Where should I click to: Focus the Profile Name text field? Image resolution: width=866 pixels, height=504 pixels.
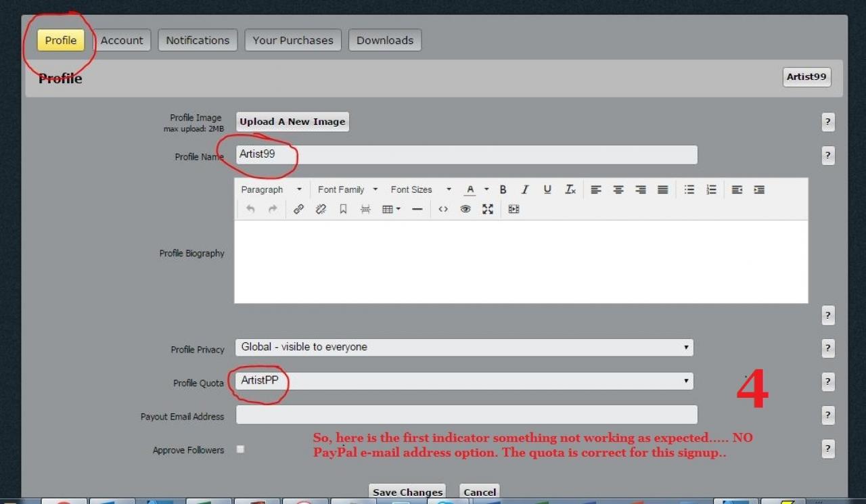[466, 155]
